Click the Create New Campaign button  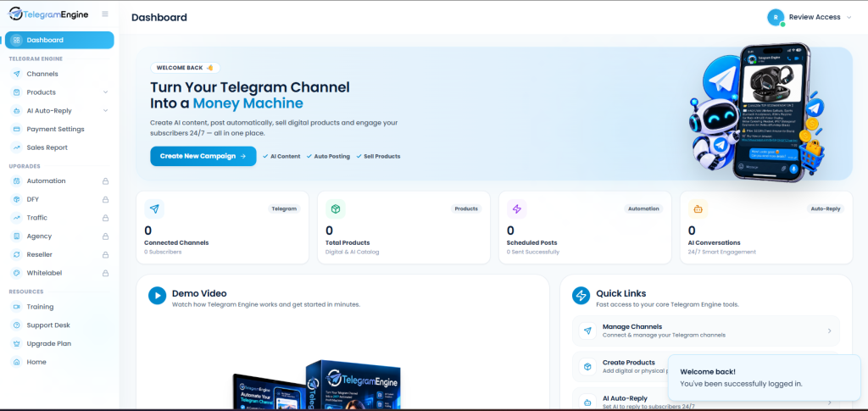pos(203,156)
